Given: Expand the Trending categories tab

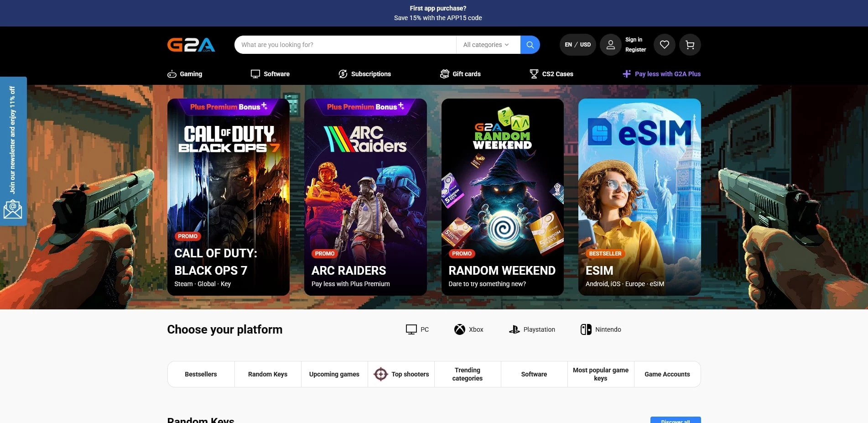Looking at the screenshot, I should click(467, 374).
